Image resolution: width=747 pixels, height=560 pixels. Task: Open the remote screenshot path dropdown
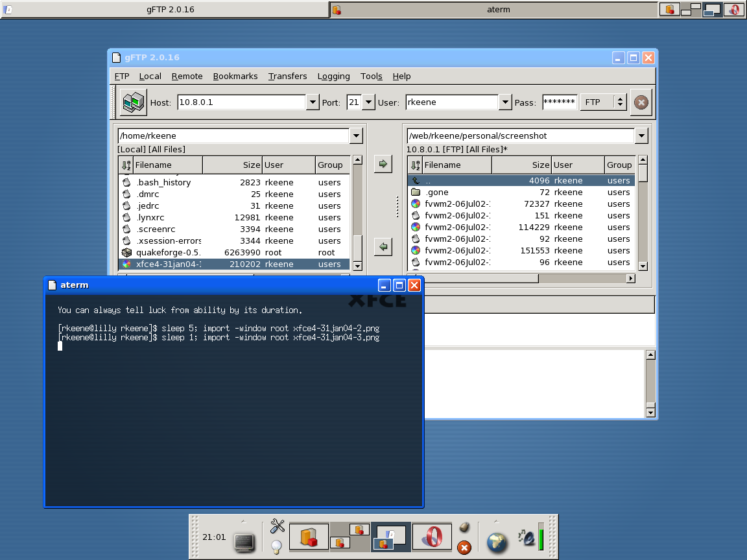click(x=642, y=135)
